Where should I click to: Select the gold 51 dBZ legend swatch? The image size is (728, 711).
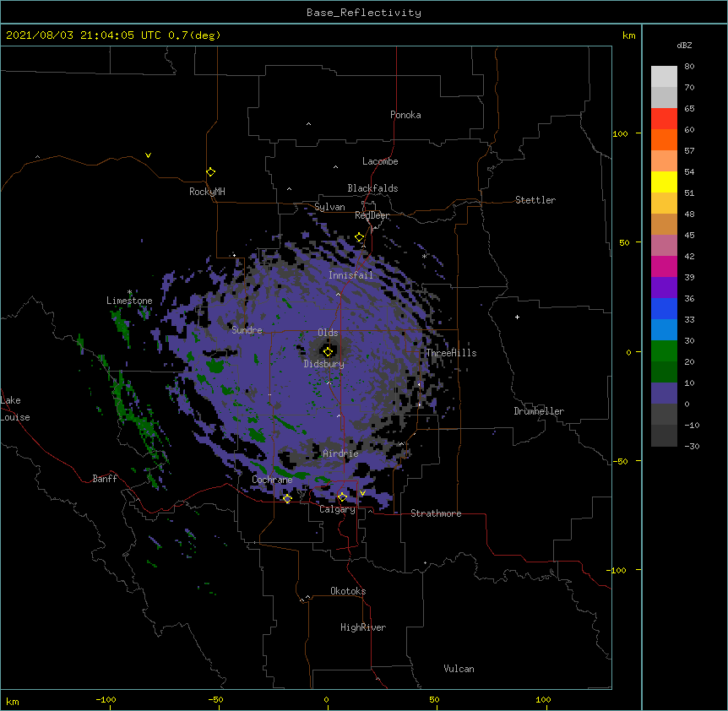click(x=664, y=203)
